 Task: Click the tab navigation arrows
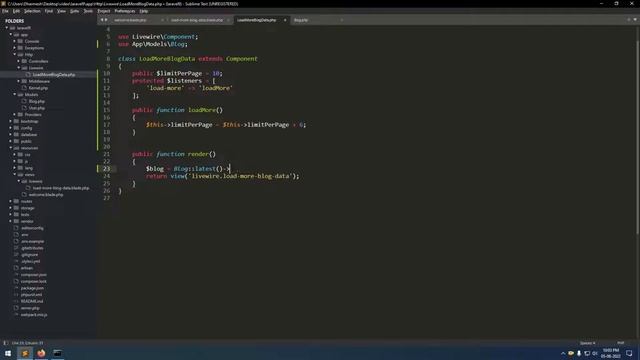tap(104, 20)
